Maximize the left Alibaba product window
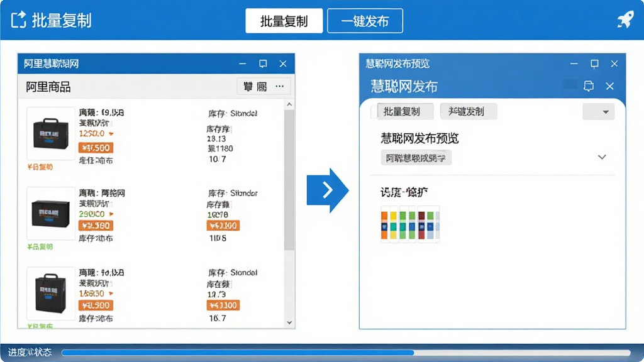This screenshot has width=644, height=362. (263, 63)
